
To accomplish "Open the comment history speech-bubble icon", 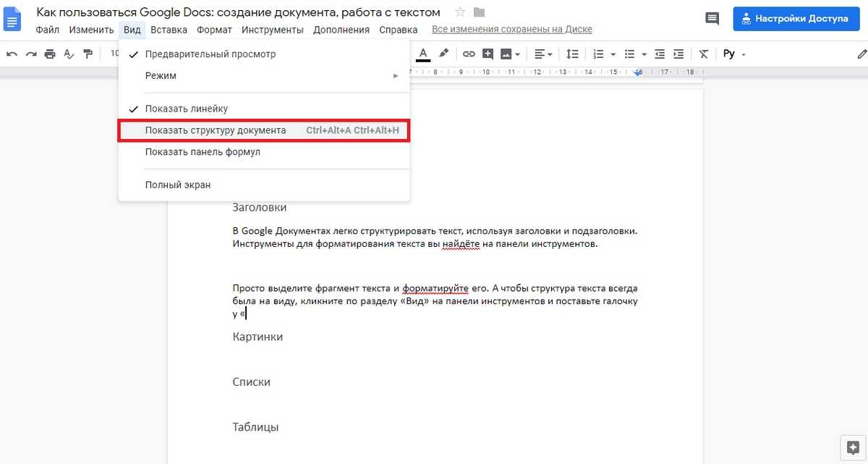I will click(712, 20).
